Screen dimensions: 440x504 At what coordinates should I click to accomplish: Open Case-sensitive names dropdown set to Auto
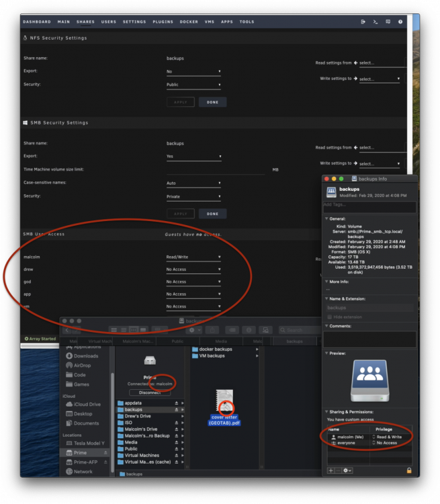(x=193, y=183)
